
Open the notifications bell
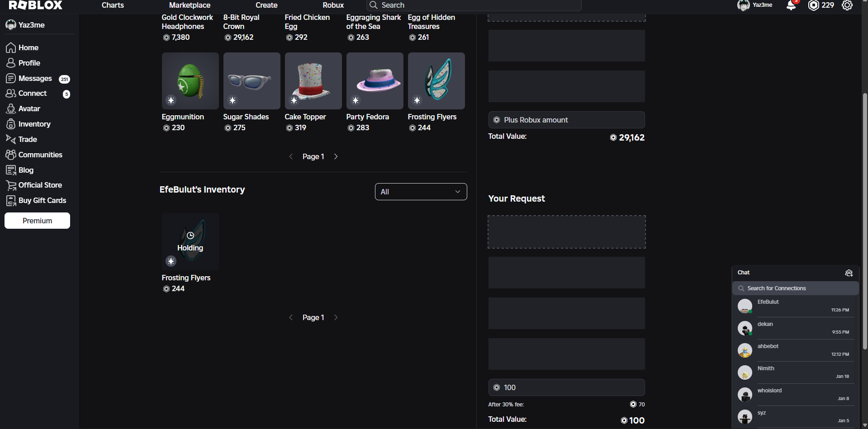click(x=791, y=5)
